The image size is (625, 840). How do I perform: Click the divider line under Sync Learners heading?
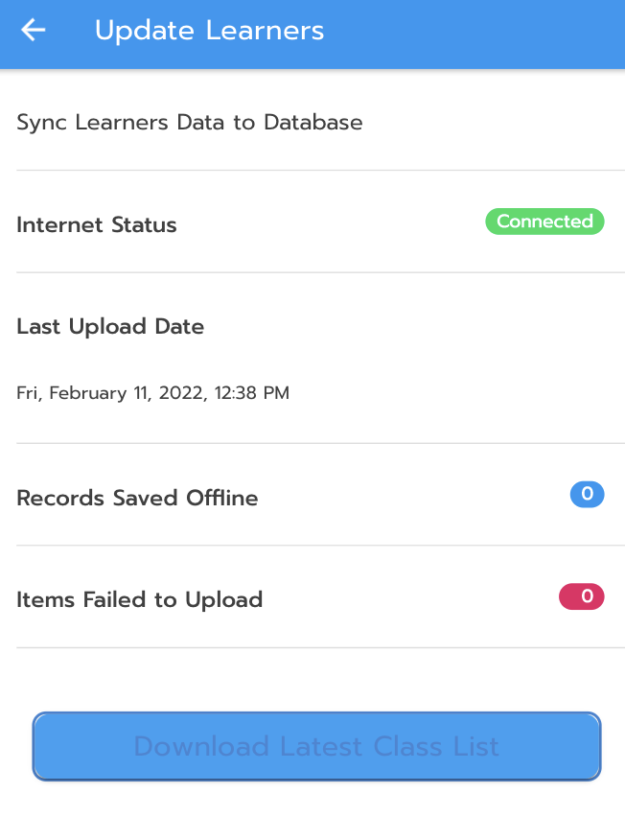point(312,171)
